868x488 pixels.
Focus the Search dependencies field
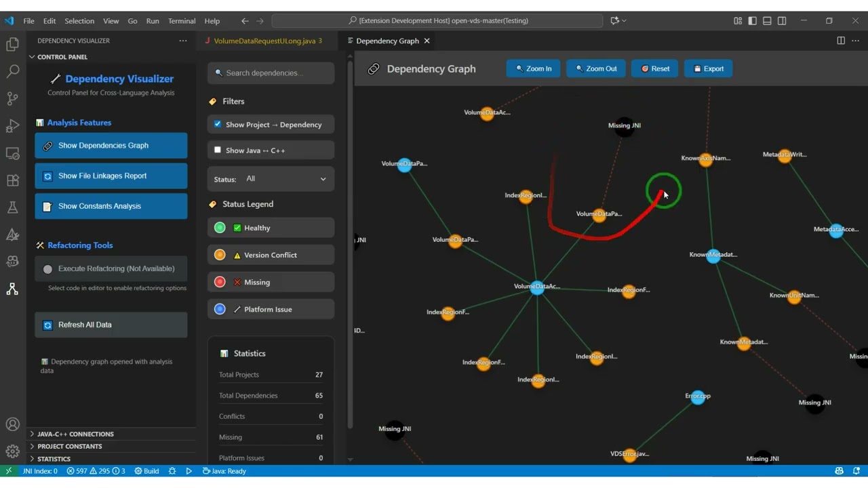pyautogui.click(x=271, y=73)
